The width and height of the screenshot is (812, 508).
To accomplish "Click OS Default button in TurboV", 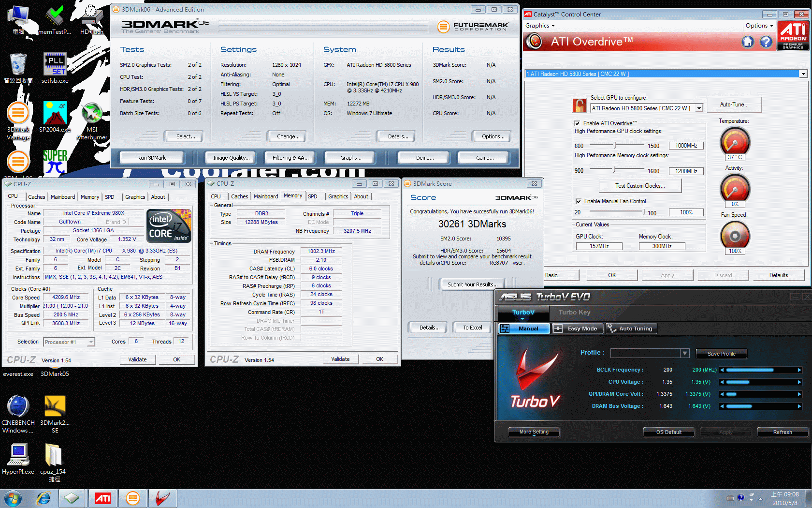I will click(x=669, y=432).
